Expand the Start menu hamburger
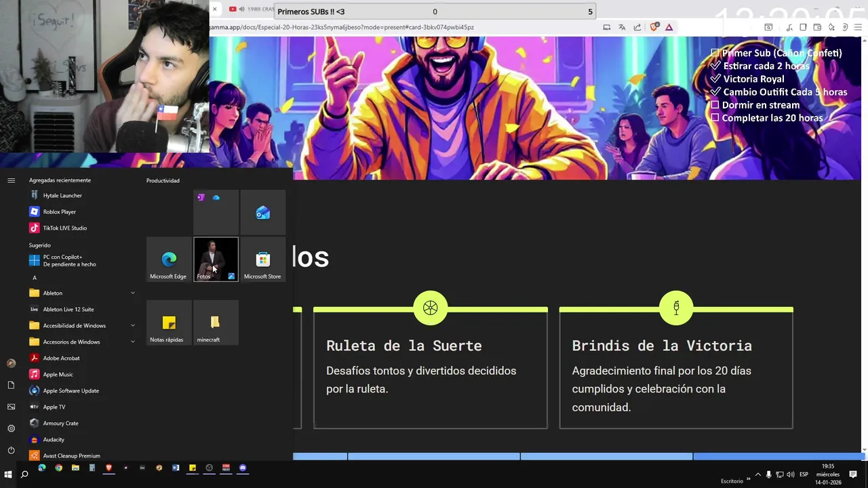 point(11,180)
